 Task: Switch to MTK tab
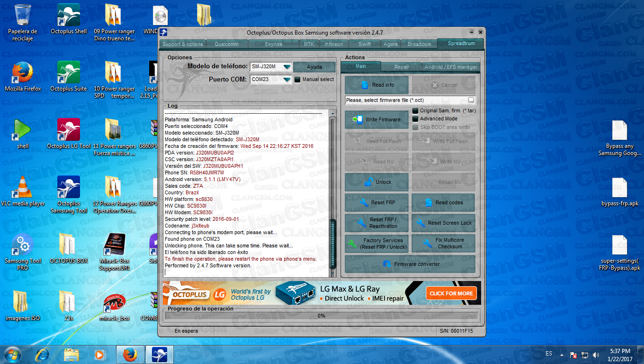coord(309,44)
